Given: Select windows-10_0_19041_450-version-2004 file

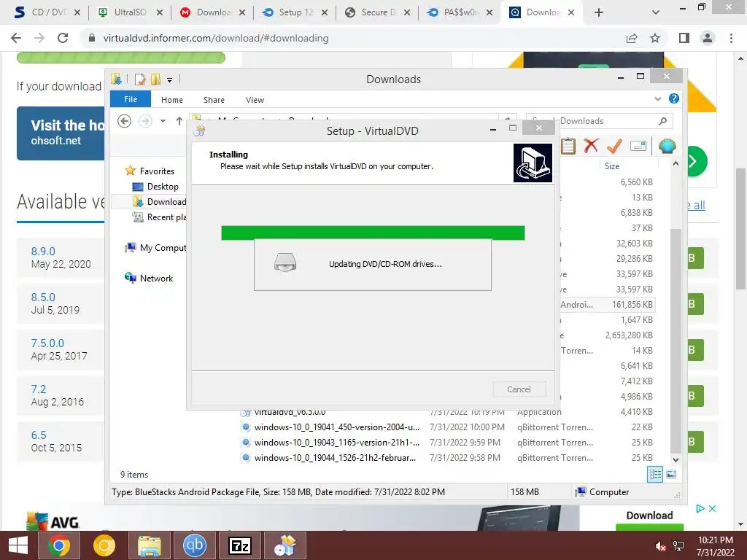Looking at the screenshot, I should coord(337,427).
